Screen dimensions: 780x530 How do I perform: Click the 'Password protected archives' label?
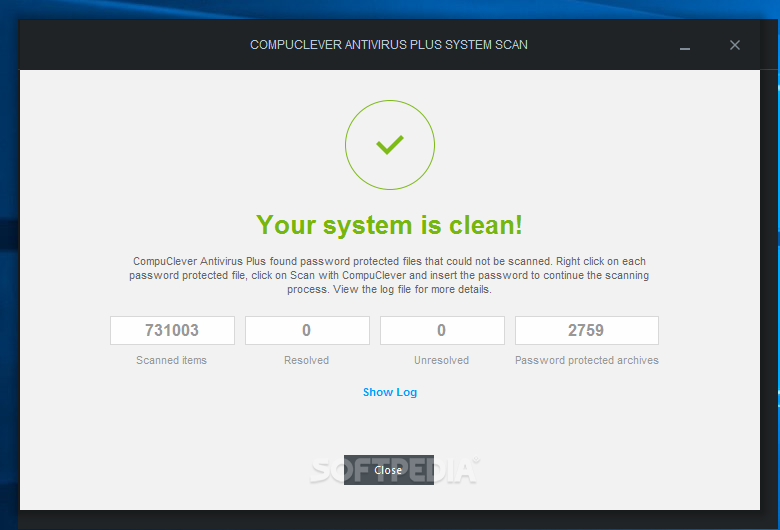click(x=586, y=360)
